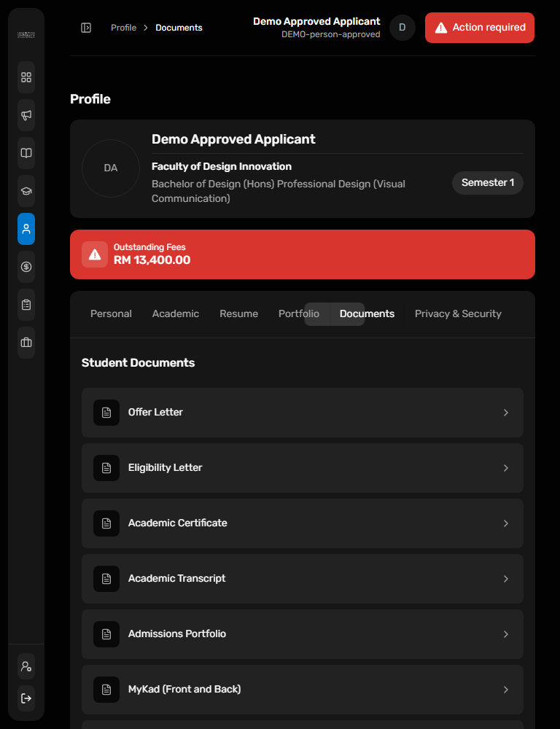Click the Academic Certificate document icon
The height and width of the screenshot is (729, 560).
pos(106,523)
